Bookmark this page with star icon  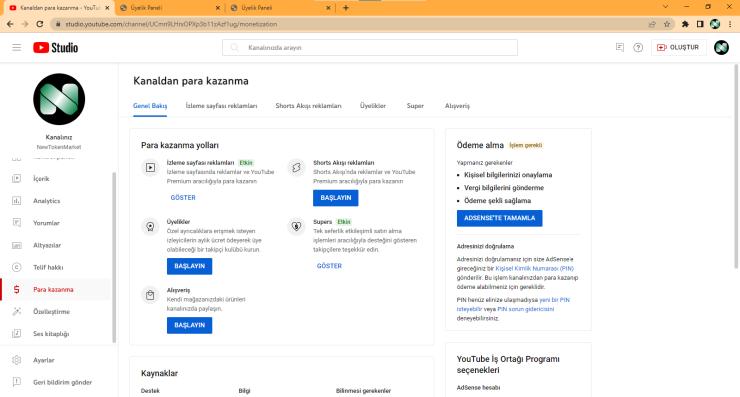[x=667, y=24]
